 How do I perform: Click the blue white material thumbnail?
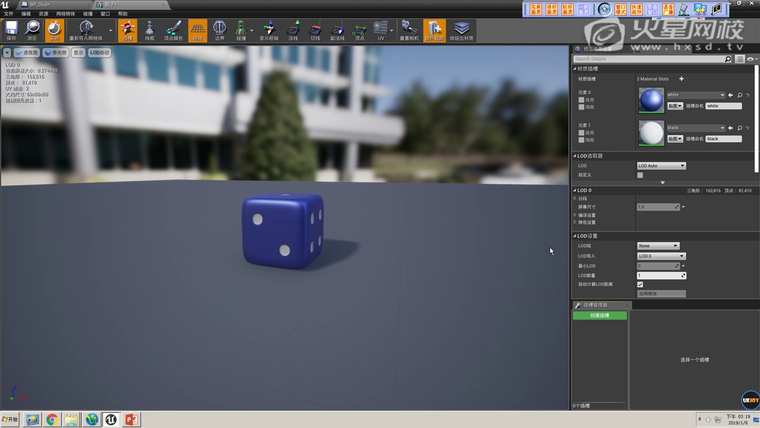point(651,100)
